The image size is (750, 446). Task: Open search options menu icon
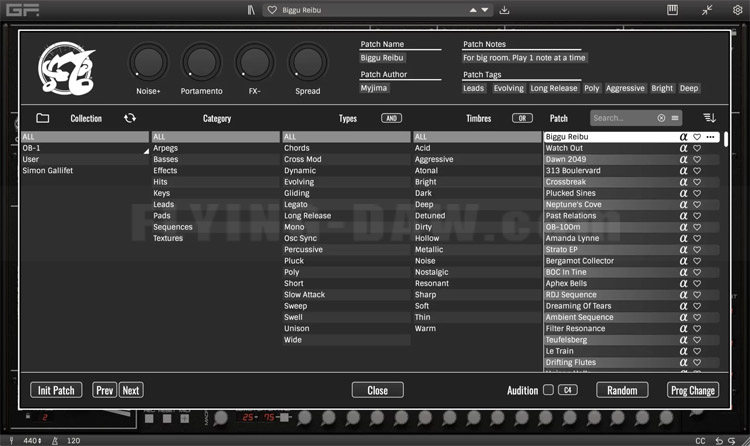point(675,118)
